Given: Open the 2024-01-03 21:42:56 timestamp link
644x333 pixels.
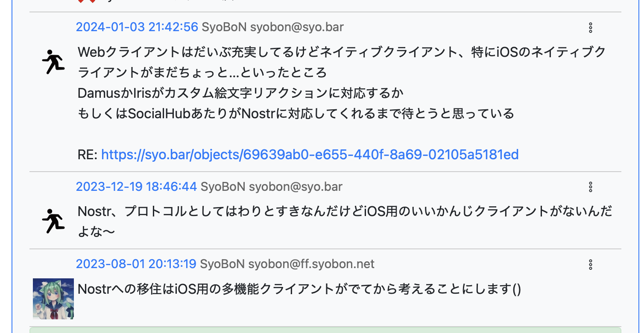Looking at the screenshot, I should [137, 27].
